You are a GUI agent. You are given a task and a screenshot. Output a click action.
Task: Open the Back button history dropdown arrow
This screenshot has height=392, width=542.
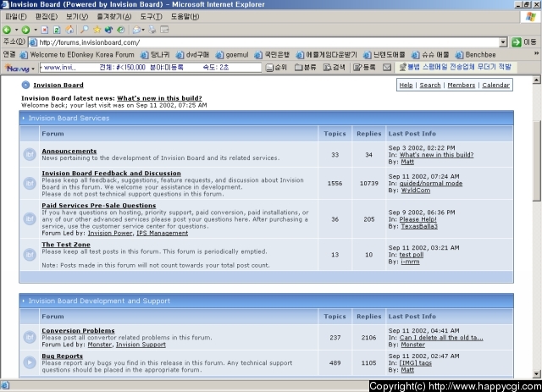click(x=16, y=30)
